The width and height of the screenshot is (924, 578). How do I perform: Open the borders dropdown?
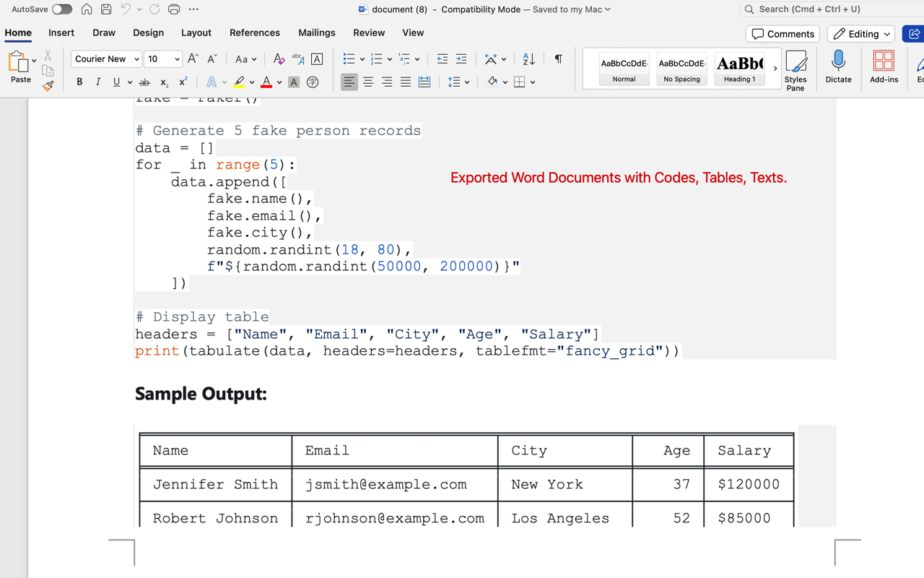524,82
